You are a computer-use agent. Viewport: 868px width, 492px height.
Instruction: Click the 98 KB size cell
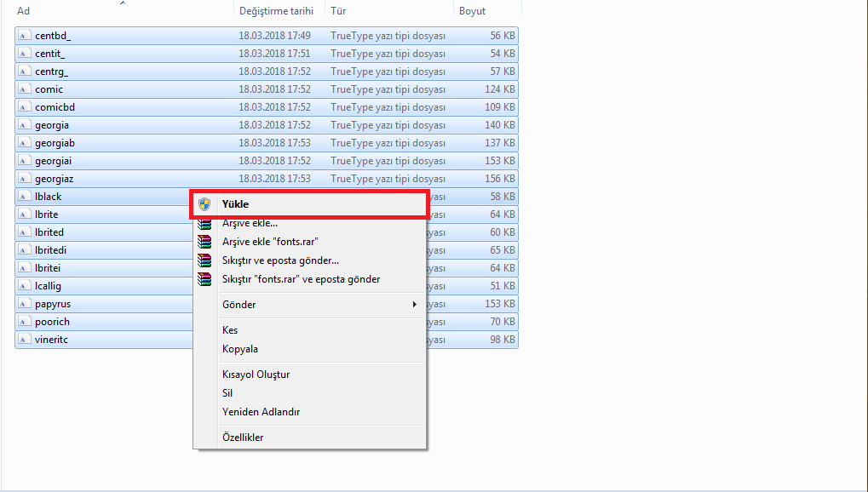503,340
